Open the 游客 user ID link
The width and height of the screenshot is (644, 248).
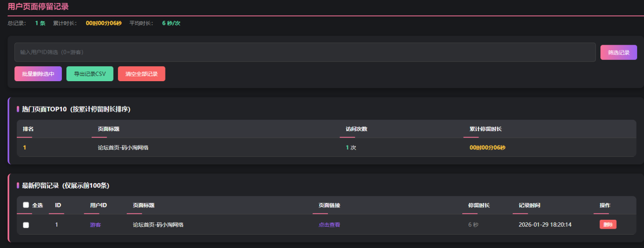click(x=95, y=225)
